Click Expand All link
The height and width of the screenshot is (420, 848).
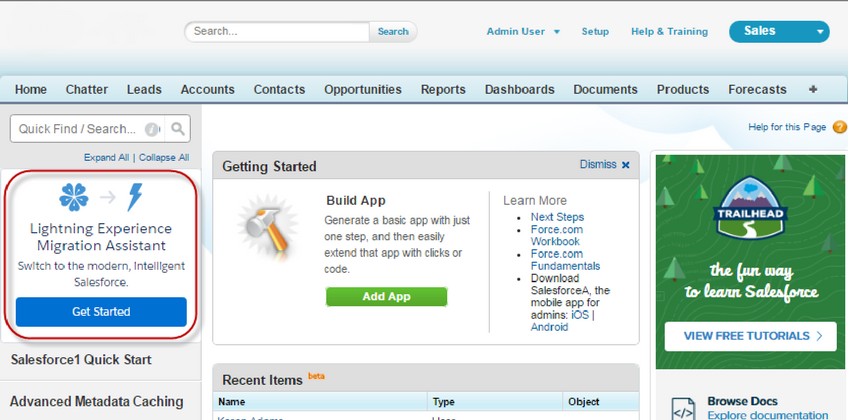[x=107, y=158]
